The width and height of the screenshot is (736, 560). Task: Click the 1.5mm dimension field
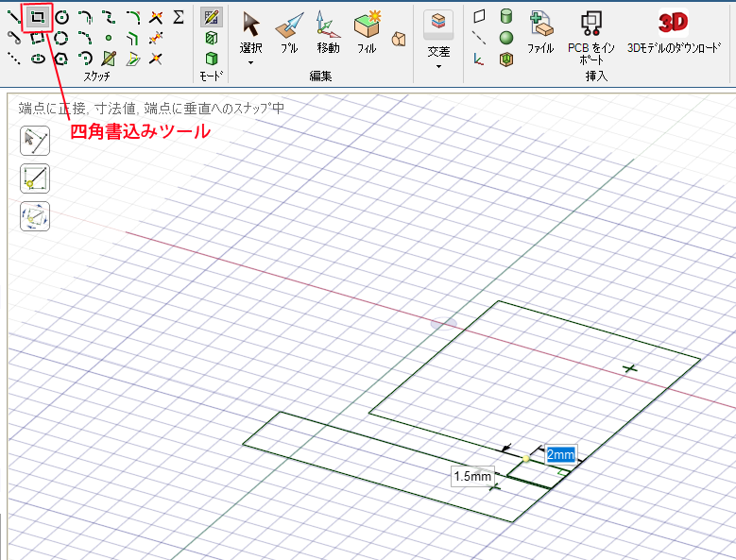(x=472, y=476)
